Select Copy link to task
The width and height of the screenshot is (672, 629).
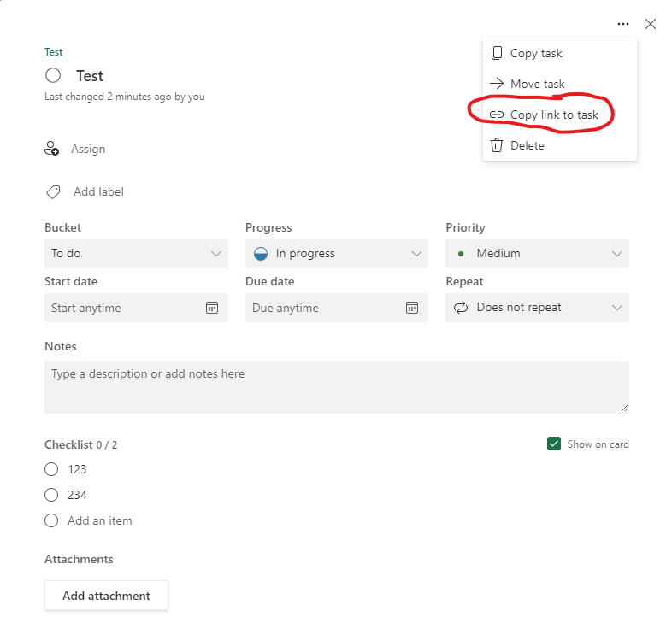(x=560, y=115)
